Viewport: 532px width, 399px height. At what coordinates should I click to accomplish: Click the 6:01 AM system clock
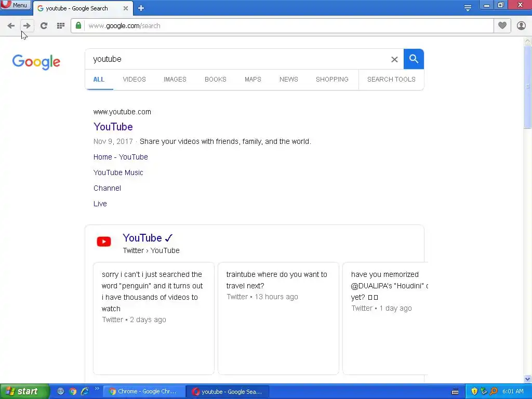point(513,392)
